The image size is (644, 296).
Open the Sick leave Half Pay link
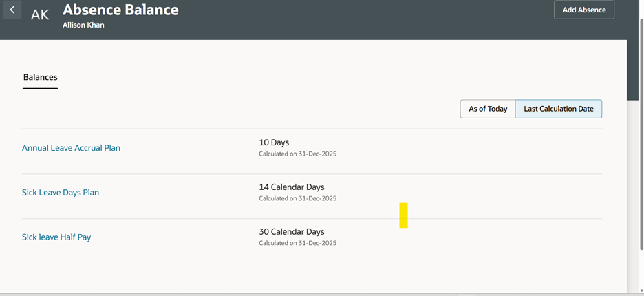(x=56, y=237)
